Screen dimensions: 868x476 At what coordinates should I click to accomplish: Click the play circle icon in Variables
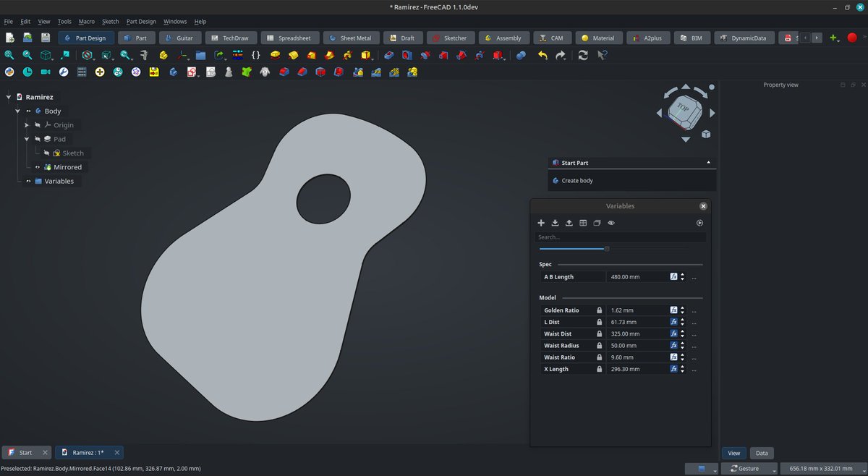point(699,223)
